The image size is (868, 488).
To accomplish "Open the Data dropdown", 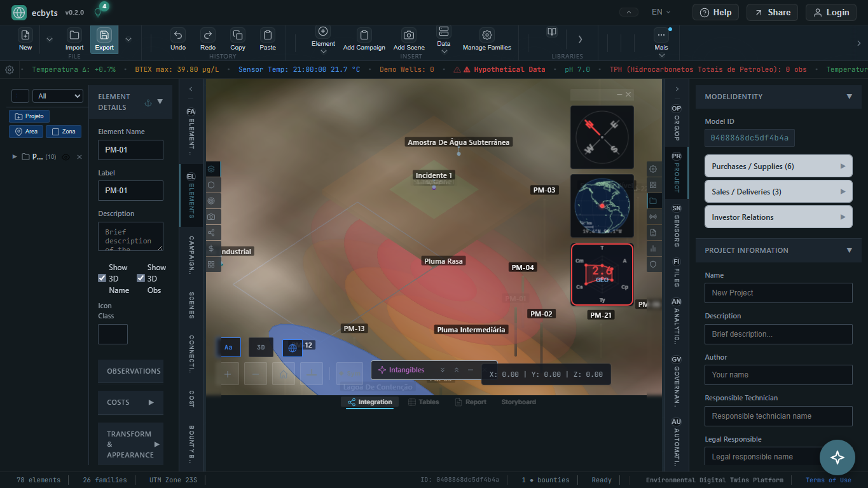I will coord(444,39).
